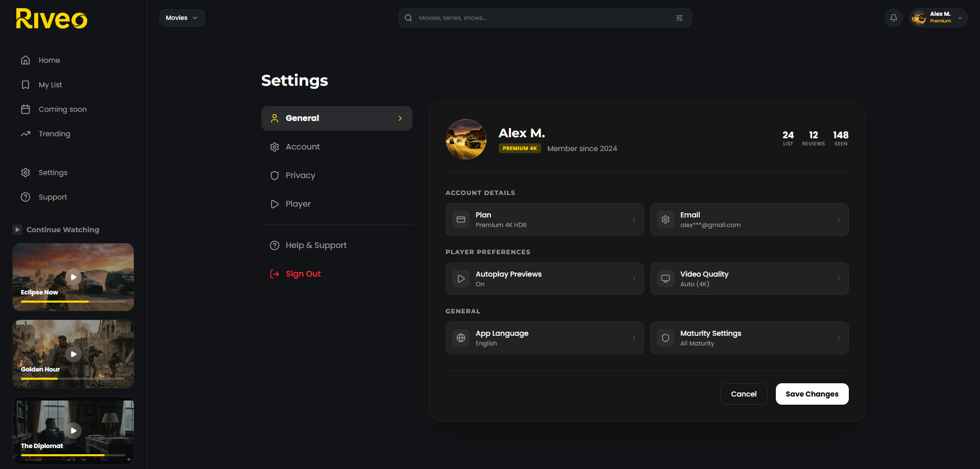
Task: Focus the movies and series search field
Action: (x=541, y=18)
